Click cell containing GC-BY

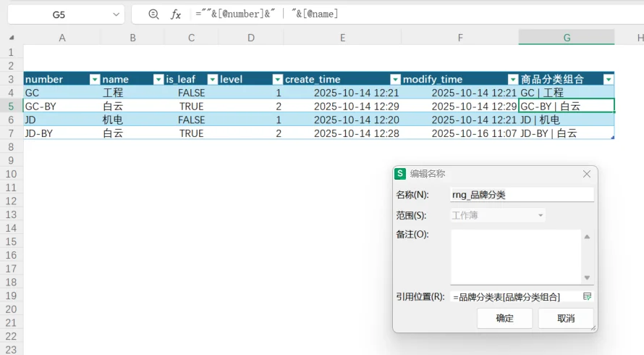coord(62,106)
